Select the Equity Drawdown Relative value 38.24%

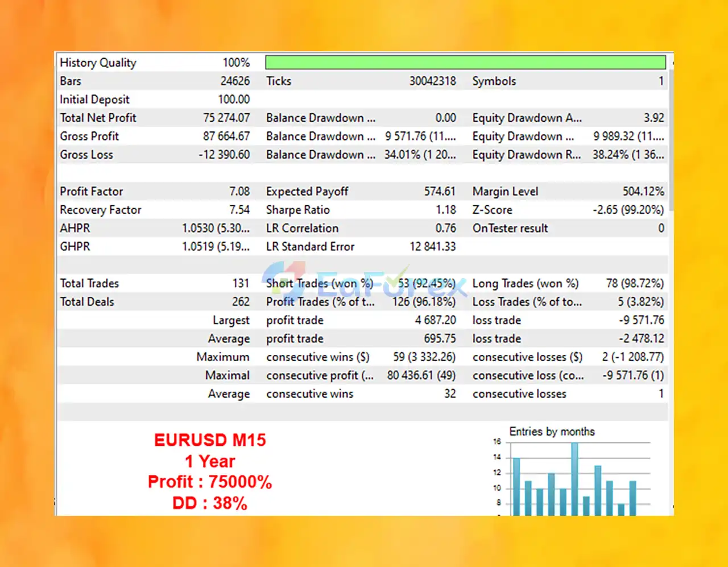(628, 155)
